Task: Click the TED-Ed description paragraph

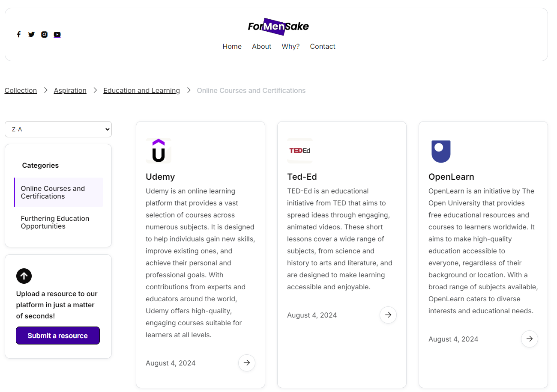Action: [340, 239]
